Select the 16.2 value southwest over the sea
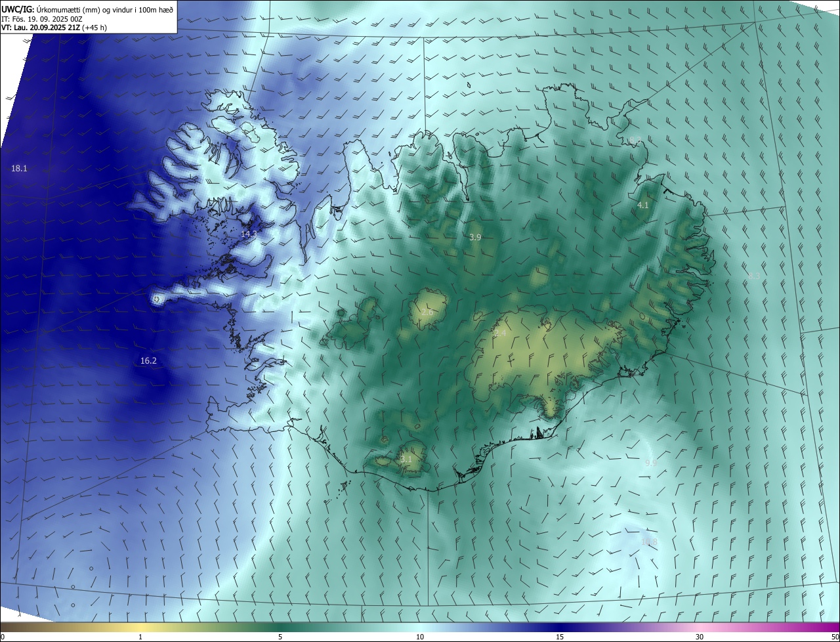 tap(148, 361)
